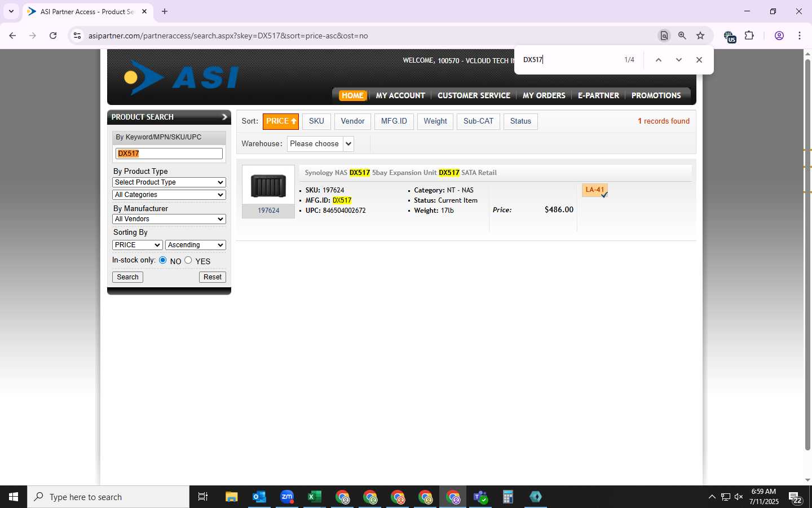Go forward in browser history

pyautogui.click(x=33, y=36)
